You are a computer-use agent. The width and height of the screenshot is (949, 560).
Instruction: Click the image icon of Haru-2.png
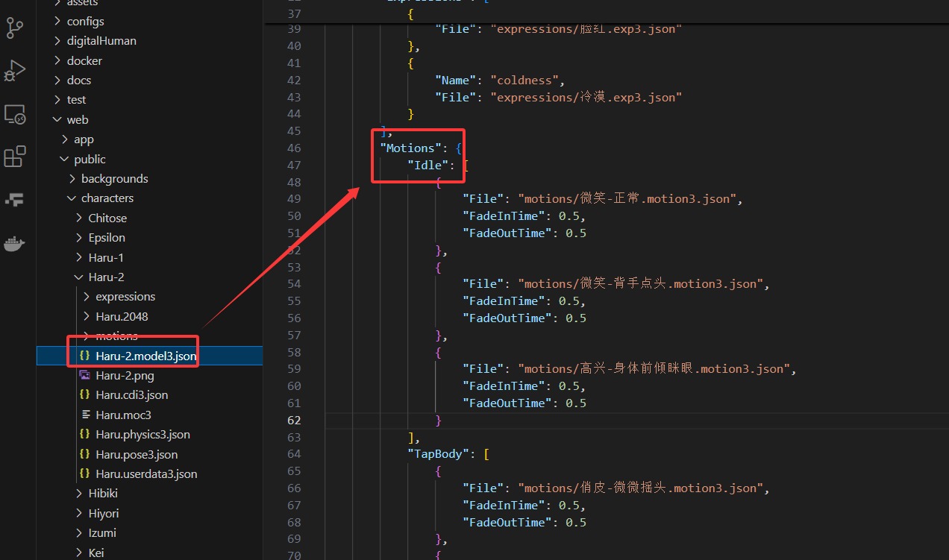pos(85,375)
